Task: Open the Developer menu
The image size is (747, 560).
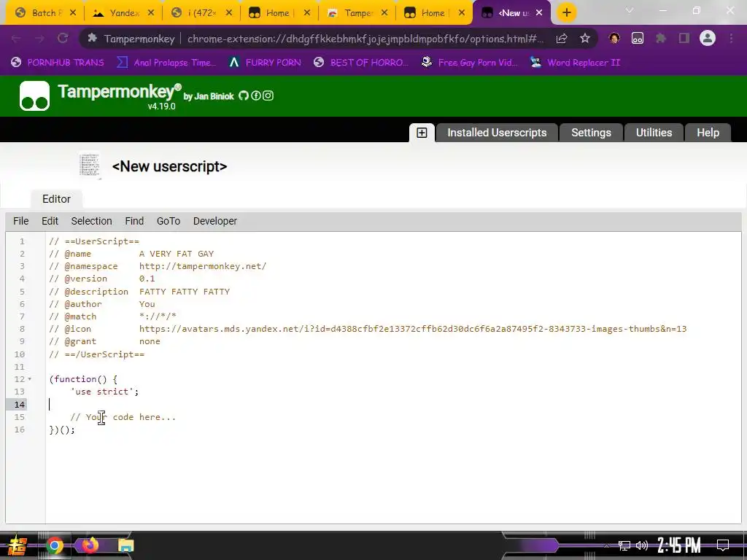Action: (215, 221)
